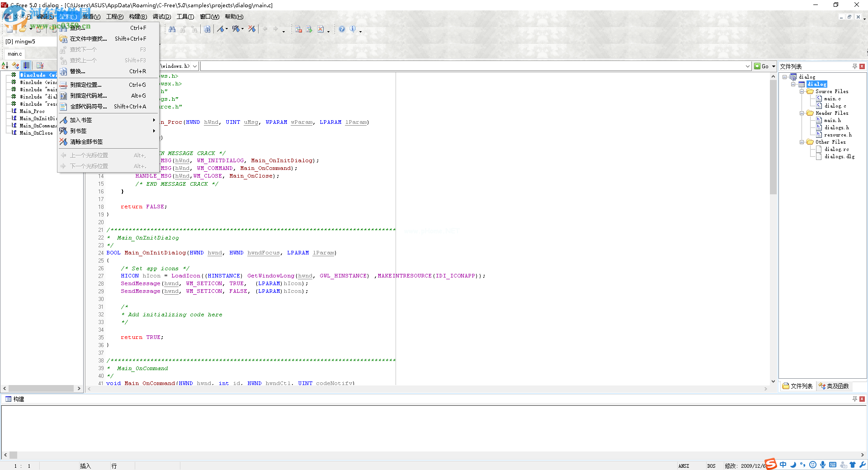Toggle Sogou Chinese/English input mode (中)

pos(783,465)
